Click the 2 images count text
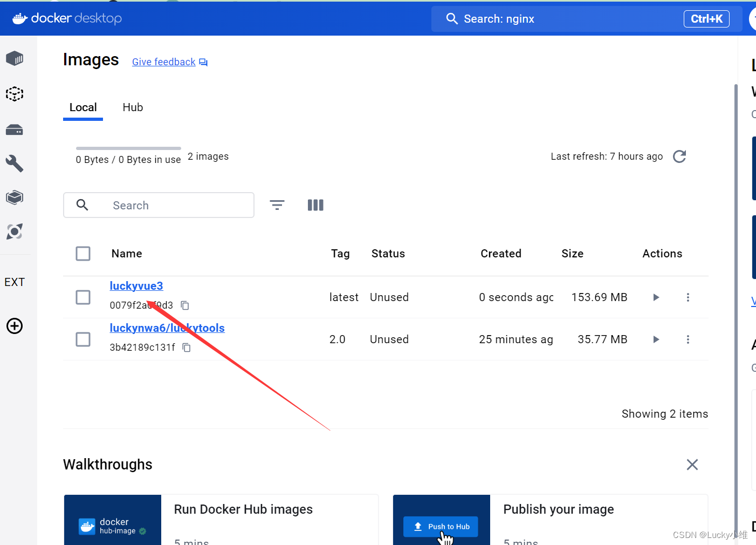 coord(208,156)
